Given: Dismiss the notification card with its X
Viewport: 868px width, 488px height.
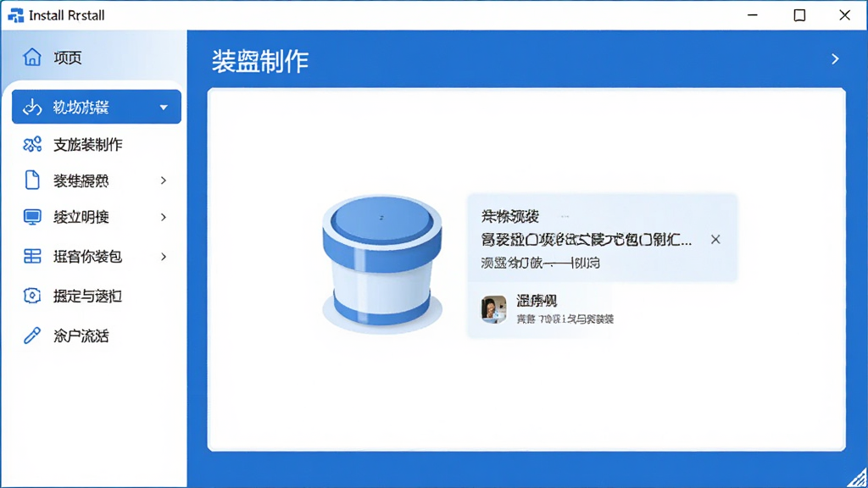Looking at the screenshot, I should point(715,239).
